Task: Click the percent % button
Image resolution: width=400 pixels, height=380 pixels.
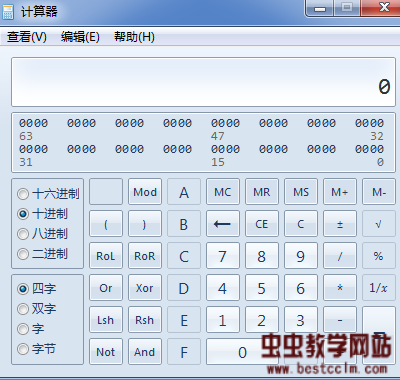Action: point(379,256)
